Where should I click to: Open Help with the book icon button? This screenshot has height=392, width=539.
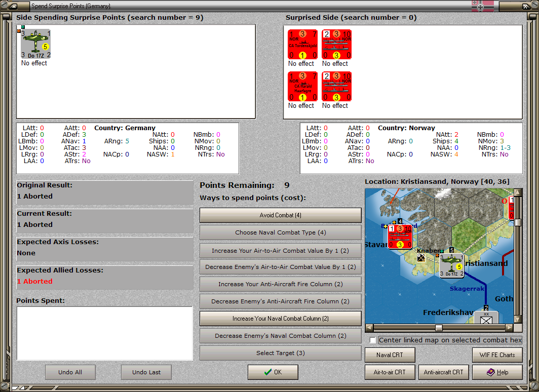point(497,372)
